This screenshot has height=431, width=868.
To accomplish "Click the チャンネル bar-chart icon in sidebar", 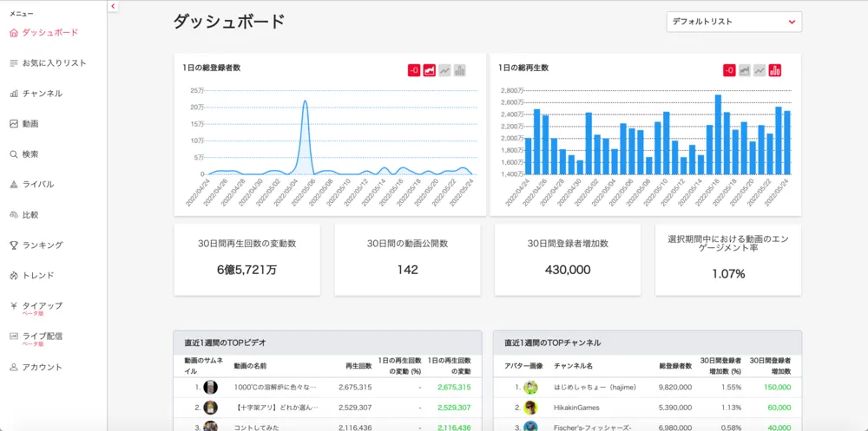I will [x=14, y=94].
